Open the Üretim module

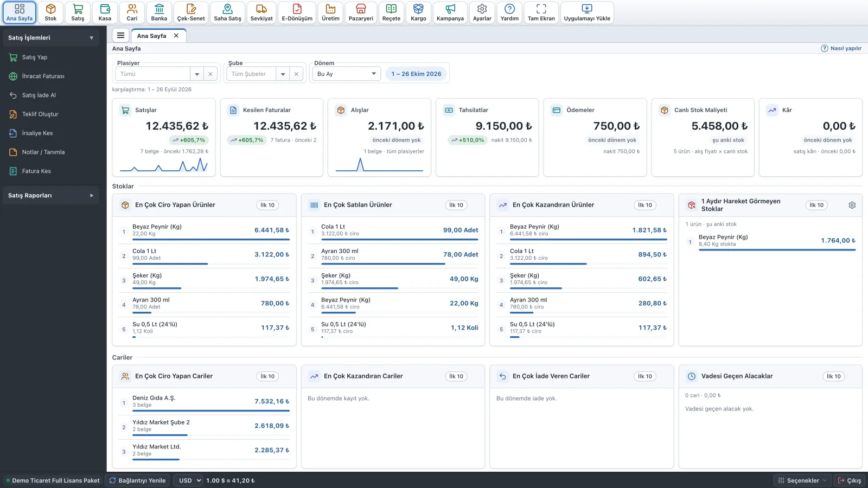(x=330, y=12)
